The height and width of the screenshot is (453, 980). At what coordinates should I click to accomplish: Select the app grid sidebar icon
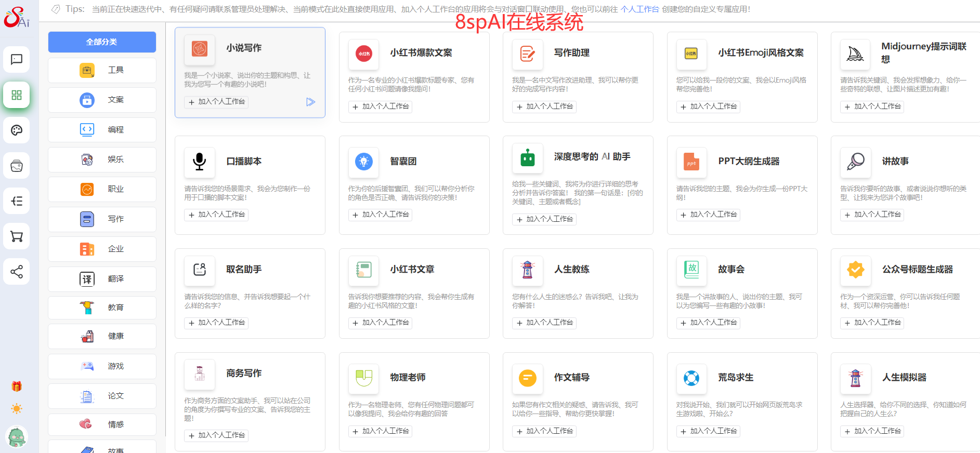coord(17,95)
